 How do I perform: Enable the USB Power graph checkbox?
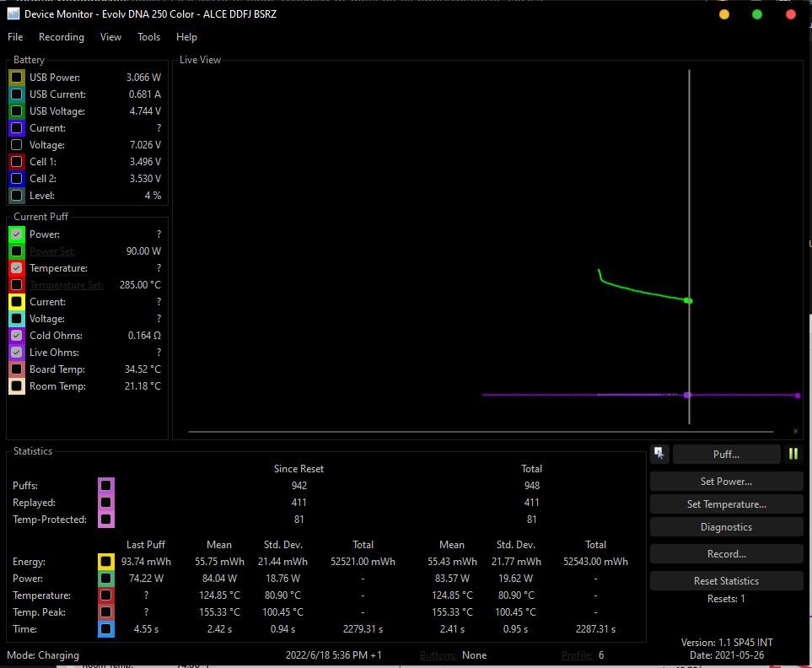[x=17, y=78]
